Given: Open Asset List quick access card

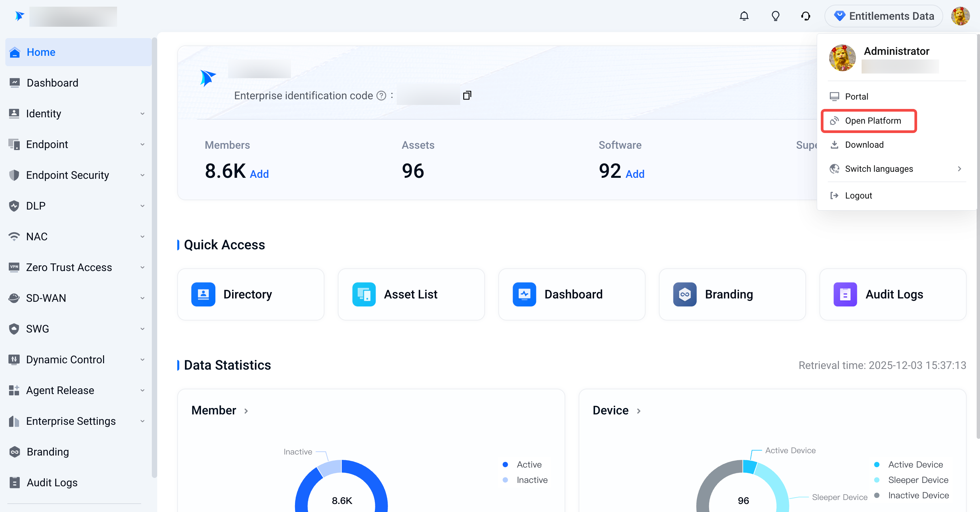Looking at the screenshot, I should click(411, 294).
